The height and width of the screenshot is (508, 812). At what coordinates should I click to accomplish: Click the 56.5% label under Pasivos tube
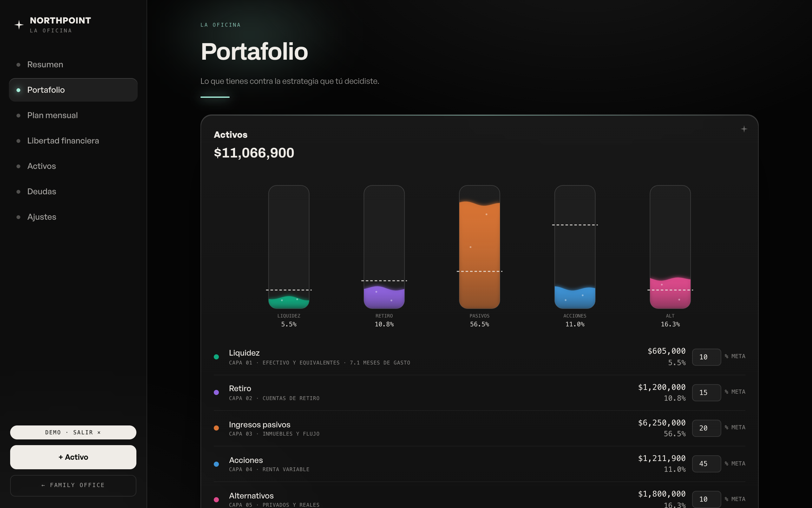(x=480, y=324)
